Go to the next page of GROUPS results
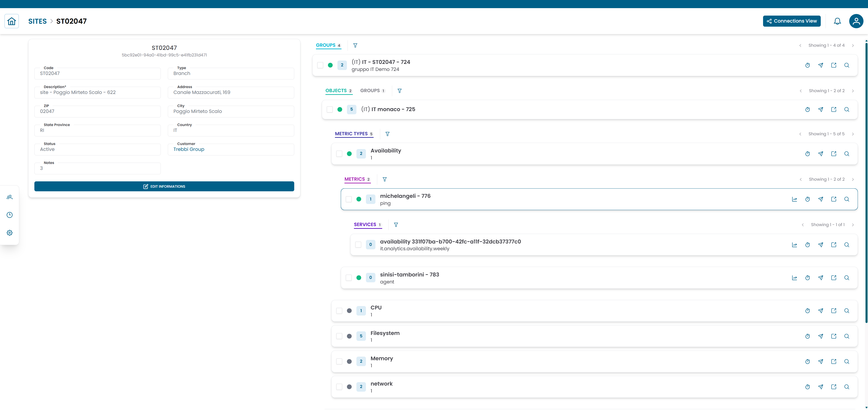The width and height of the screenshot is (868, 414). point(852,45)
